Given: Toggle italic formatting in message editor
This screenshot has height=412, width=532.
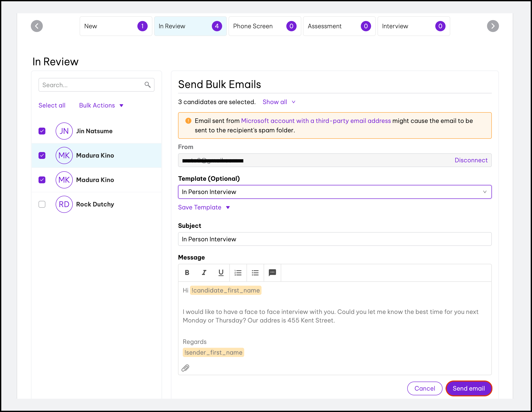Looking at the screenshot, I should tap(204, 273).
